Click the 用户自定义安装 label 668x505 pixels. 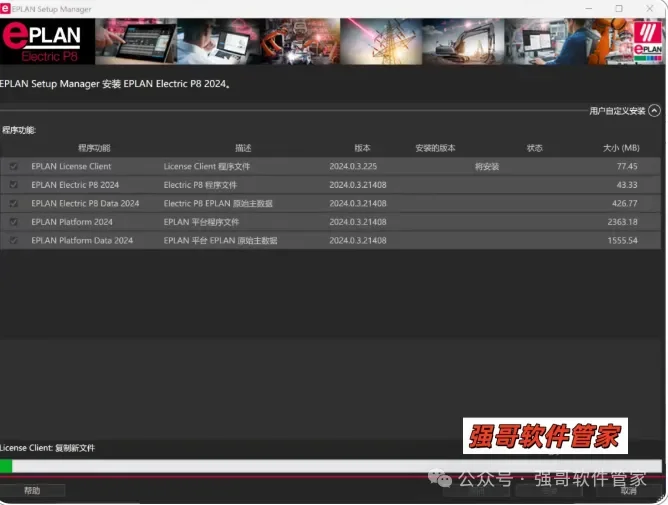617,111
